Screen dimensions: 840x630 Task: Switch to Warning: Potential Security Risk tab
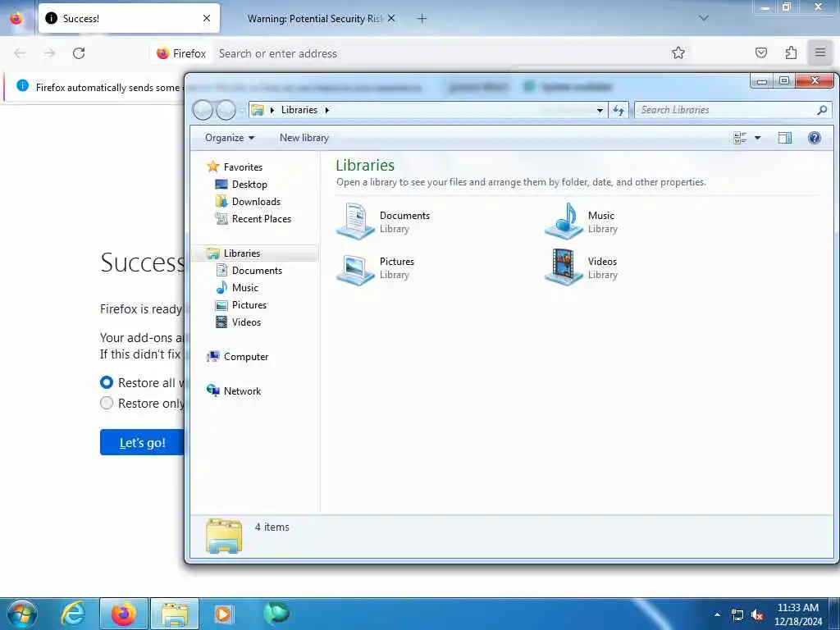(x=313, y=18)
